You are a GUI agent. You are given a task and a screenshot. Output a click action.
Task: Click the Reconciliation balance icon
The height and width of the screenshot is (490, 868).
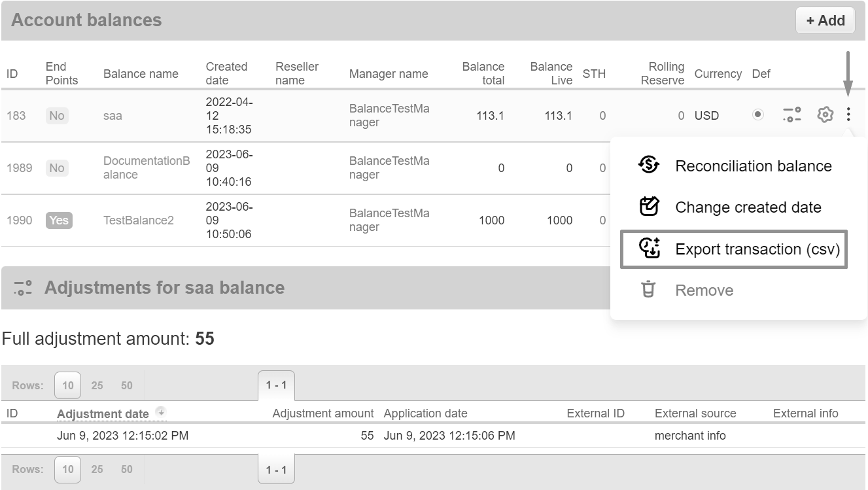[x=648, y=166]
